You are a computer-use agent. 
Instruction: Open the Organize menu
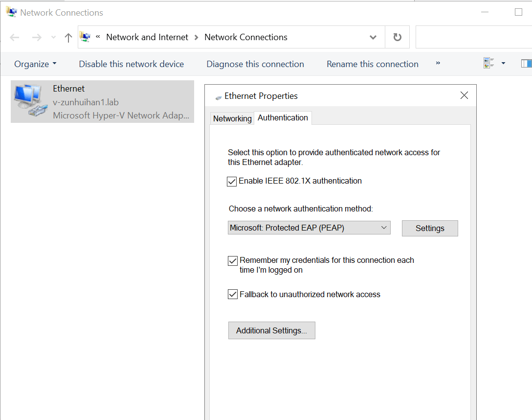35,64
